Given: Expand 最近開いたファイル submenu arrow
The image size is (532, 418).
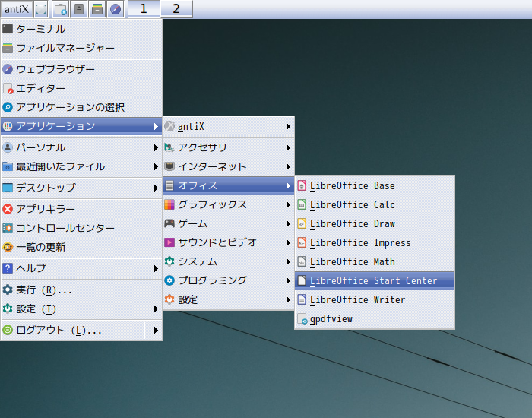Looking at the screenshot, I should click(x=156, y=166).
